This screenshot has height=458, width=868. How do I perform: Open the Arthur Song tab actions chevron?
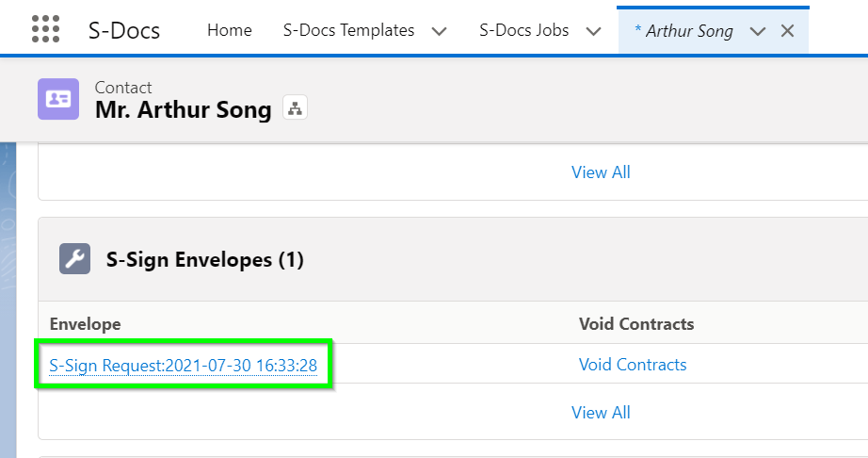tap(757, 31)
